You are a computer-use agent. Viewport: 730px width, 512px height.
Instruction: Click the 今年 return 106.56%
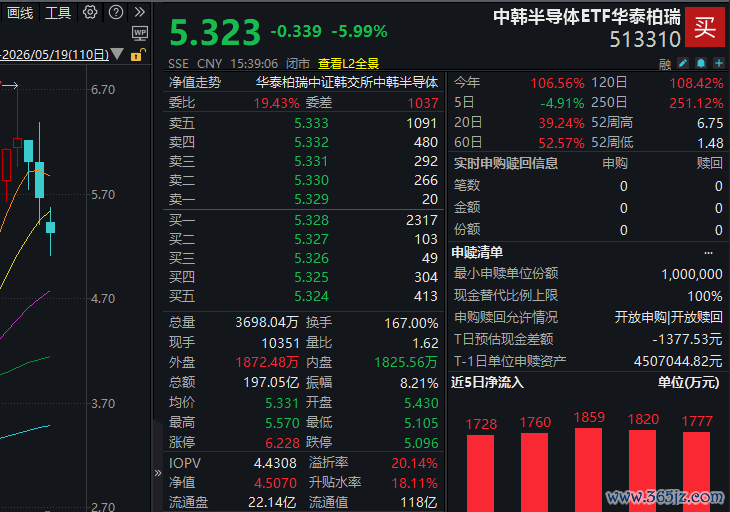[x=557, y=83]
